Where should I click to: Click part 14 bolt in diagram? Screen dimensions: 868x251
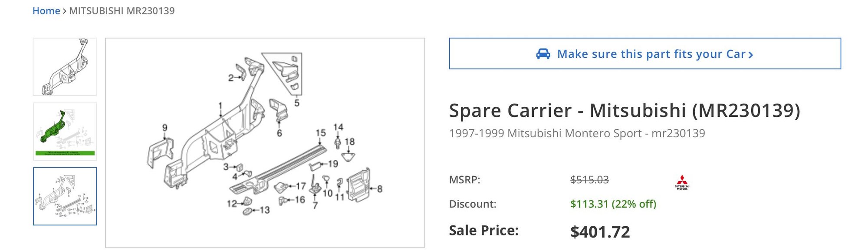(x=338, y=142)
